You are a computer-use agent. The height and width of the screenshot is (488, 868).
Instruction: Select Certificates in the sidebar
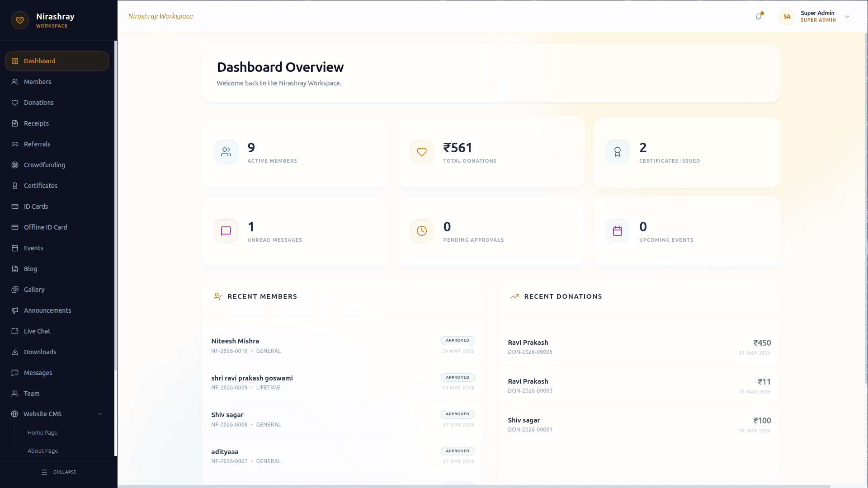click(57, 186)
